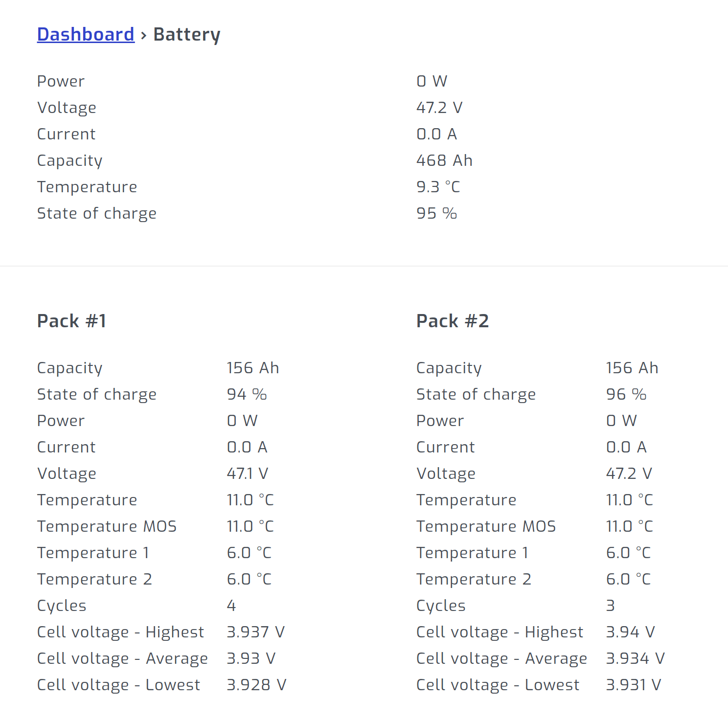
Task: Click Pack #2 Temperature 1 reading
Action: coord(628,552)
